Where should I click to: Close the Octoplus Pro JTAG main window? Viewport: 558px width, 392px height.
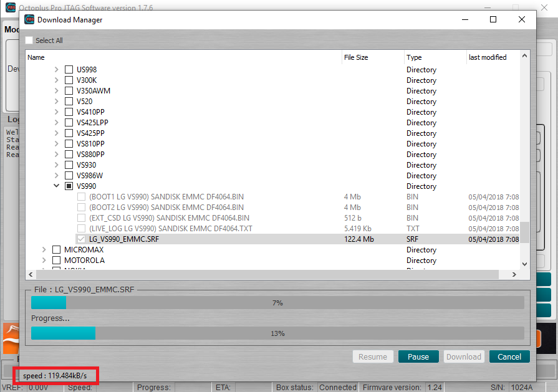coord(544,7)
